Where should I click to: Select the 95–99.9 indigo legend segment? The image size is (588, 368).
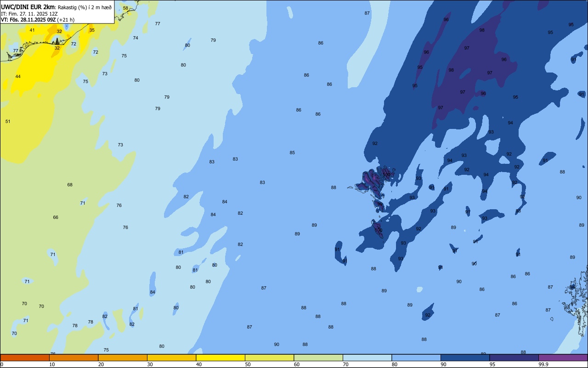tap(514, 357)
